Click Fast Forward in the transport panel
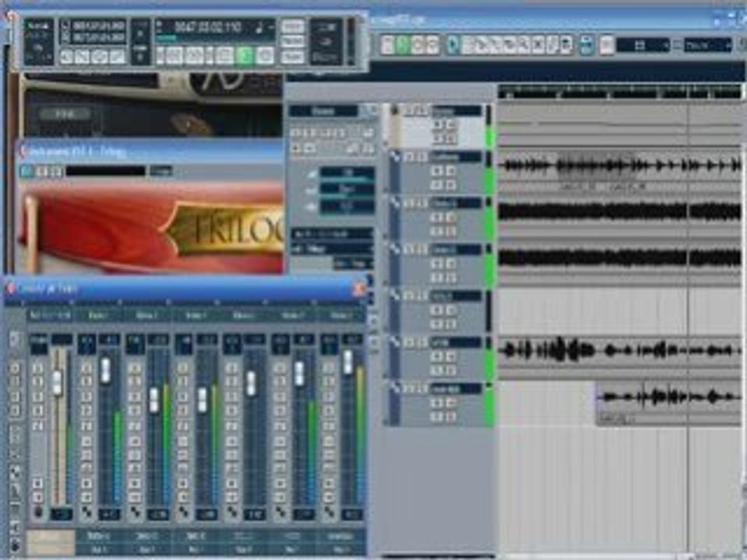 pos(194,56)
